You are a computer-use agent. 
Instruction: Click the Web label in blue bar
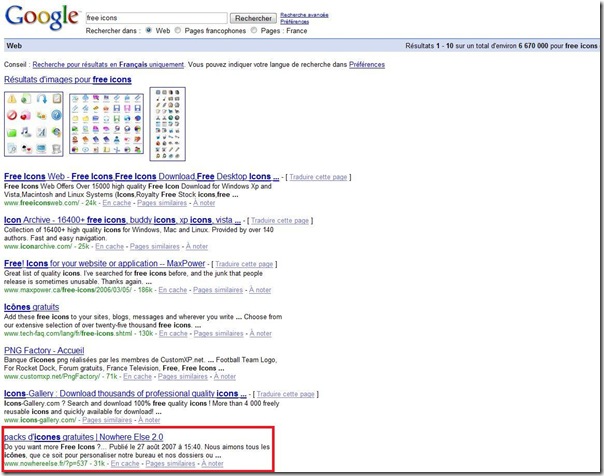point(14,46)
